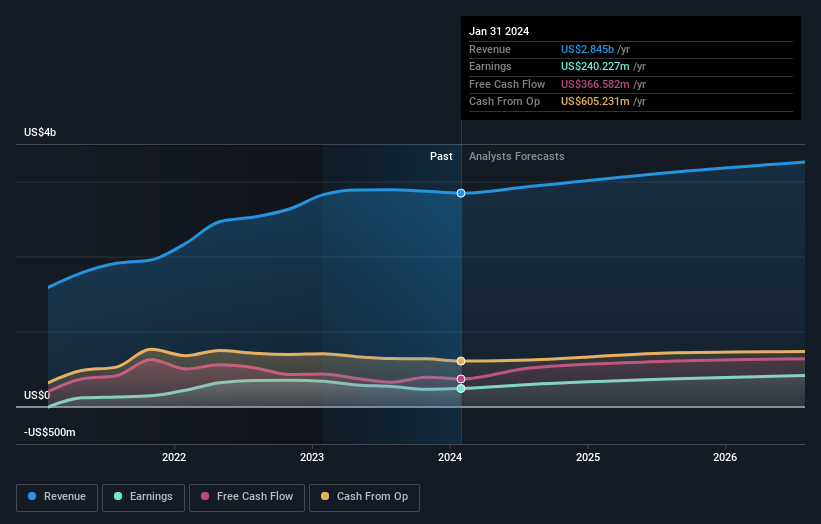The height and width of the screenshot is (524, 821).
Task: Click the -US$500m y-axis label
Action: [x=50, y=432]
